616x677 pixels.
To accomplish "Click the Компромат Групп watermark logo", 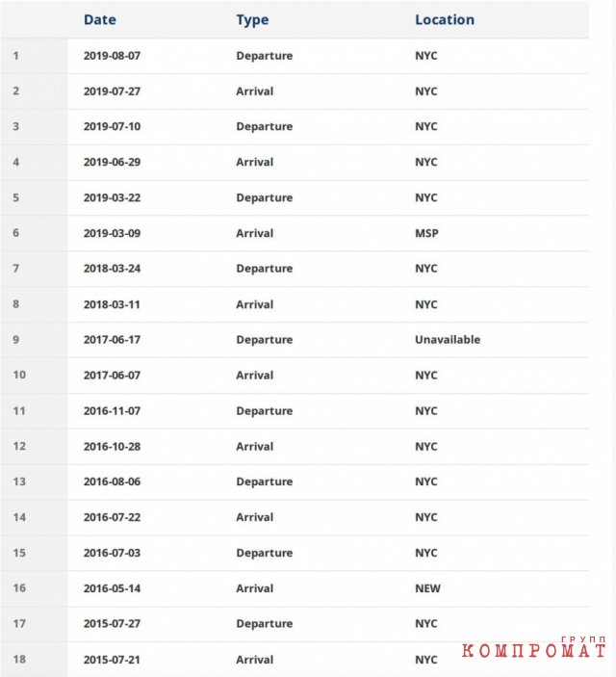I will 533,649.
